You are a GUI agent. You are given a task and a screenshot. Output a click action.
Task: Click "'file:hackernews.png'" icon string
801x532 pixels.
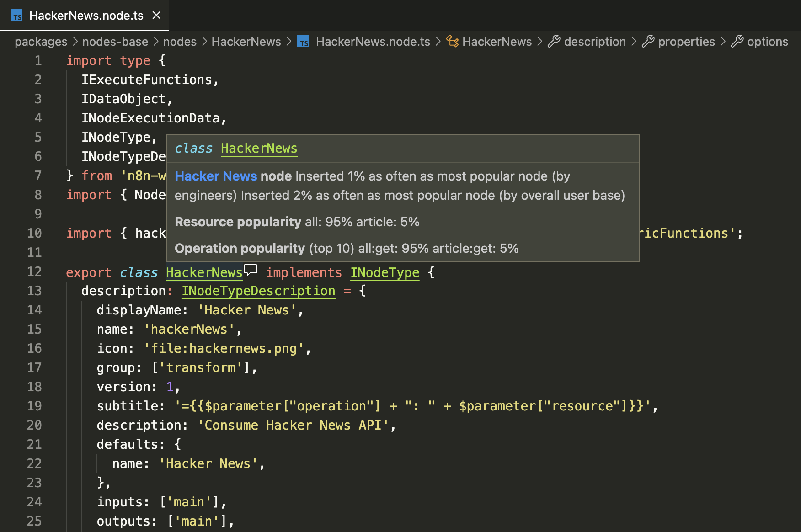tap(224, 348)
